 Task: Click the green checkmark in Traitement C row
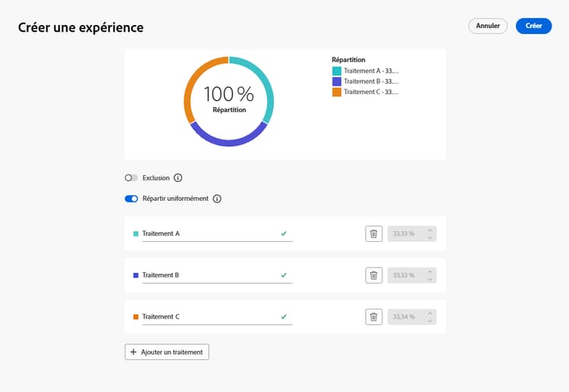[x=284, y=317]
